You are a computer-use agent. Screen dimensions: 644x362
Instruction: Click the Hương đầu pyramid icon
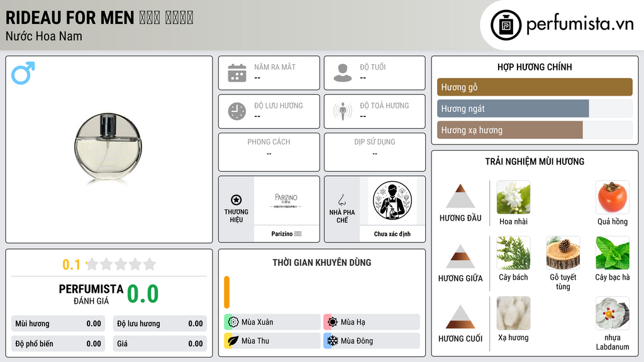(x=460, y=196)
